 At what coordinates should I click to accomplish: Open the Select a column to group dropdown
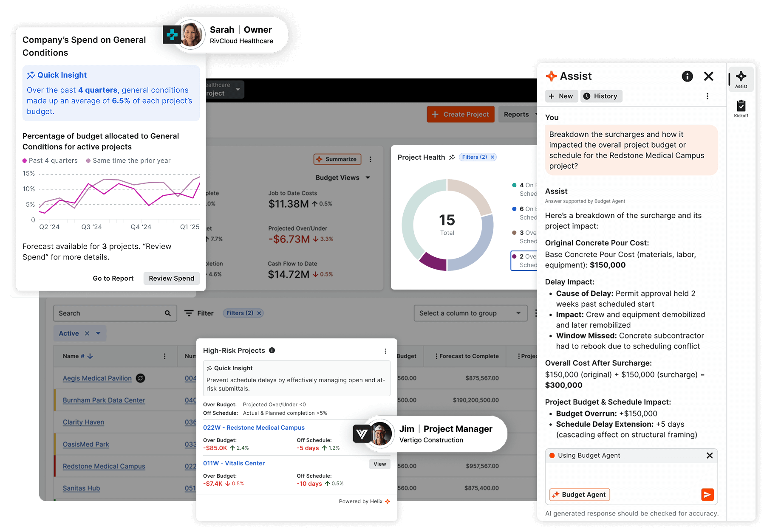pos(470,313)
